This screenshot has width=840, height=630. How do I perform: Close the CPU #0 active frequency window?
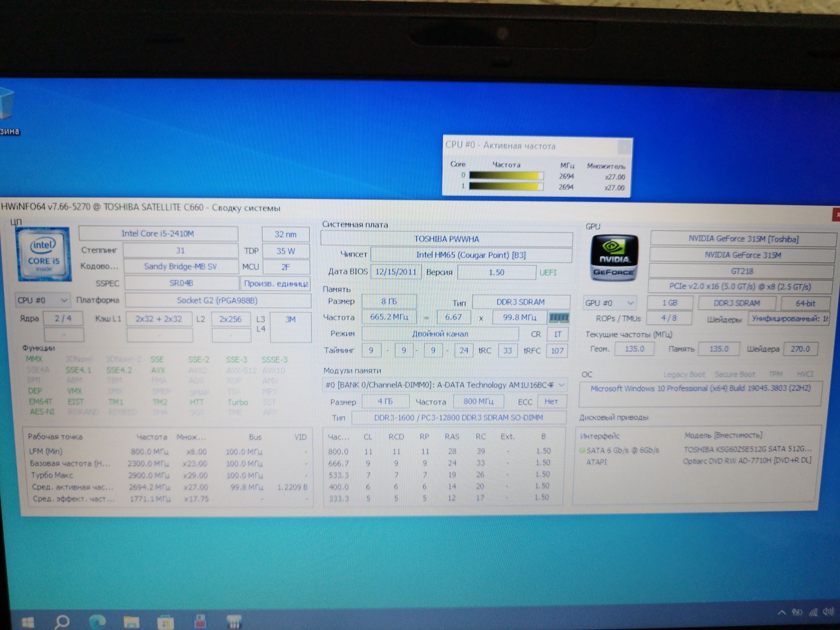click(624, 147)
